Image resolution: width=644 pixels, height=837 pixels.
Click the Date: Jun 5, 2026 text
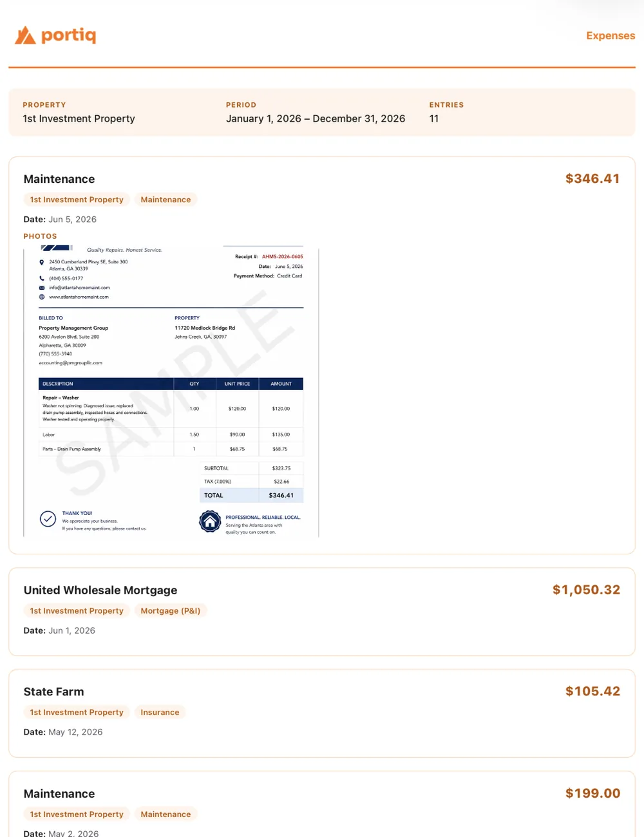tap(60, 220)
